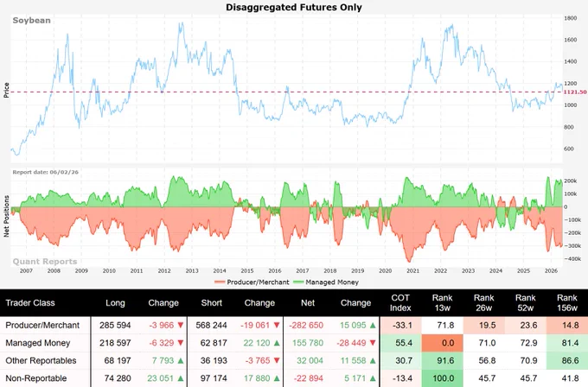Image resolution: width=588 pixels, height=387 pixels.
Task: Click the net position value 155 780
Action: [x=308, y=343]
